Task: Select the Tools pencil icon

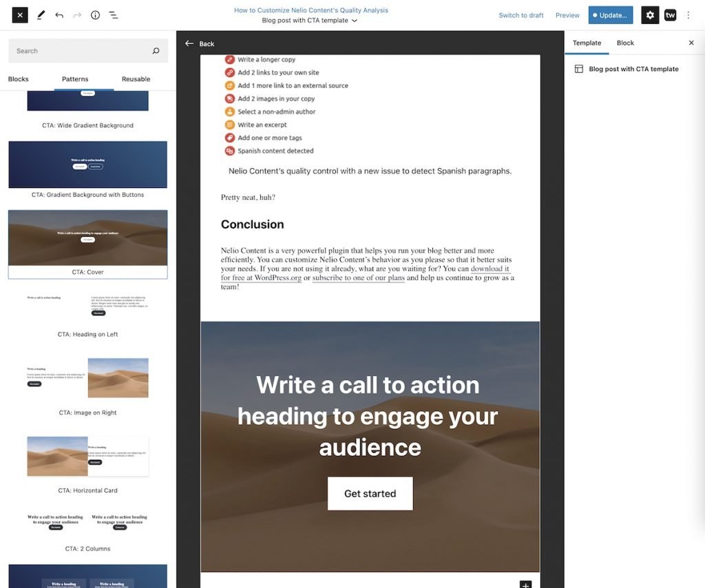Action: [41, 15]
